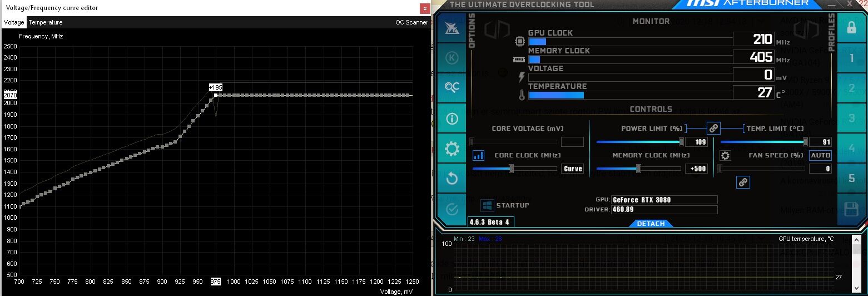
Task: Toggle the profile lock icon
Action: 851,28
